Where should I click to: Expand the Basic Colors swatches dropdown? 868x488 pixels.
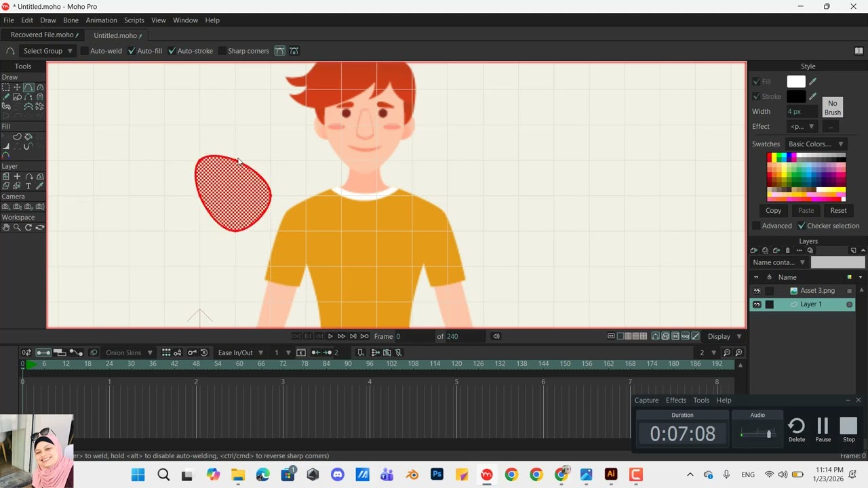(816, 144)
